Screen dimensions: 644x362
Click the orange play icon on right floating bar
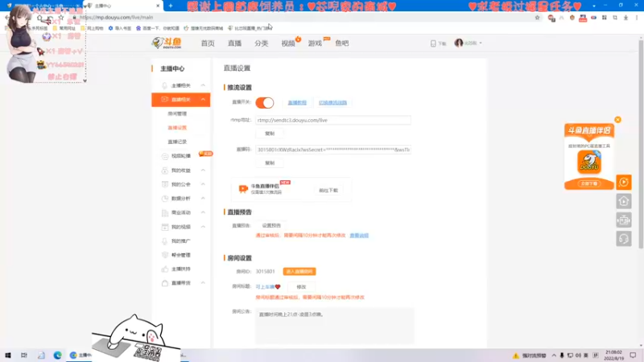tap(623, 183)
